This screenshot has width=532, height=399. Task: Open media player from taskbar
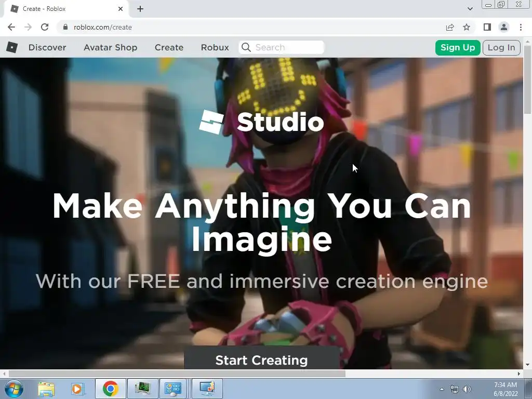pyautogui.click(x=77, y=389)
